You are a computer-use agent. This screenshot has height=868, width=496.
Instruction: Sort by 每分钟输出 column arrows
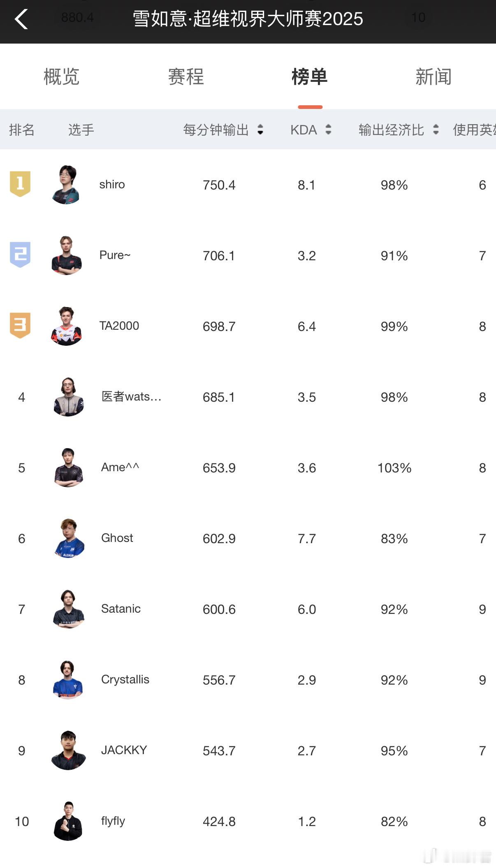pyautogui.click(x=260, y=130)
